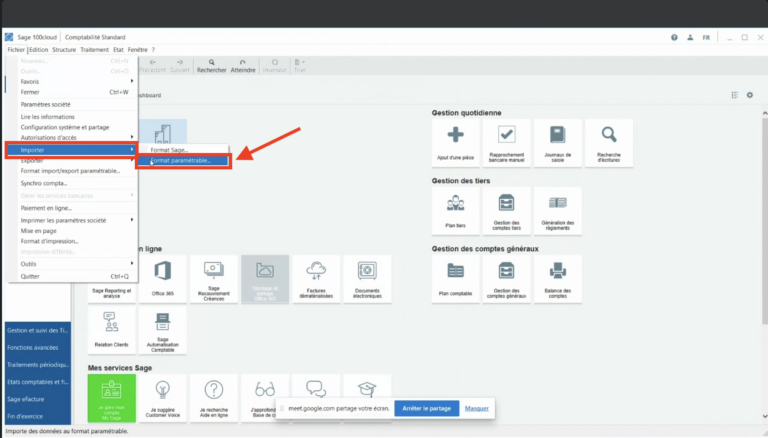Open Sage Reporting et analyse tile
The height and width of the screenshot is (438, 768).
112,293
